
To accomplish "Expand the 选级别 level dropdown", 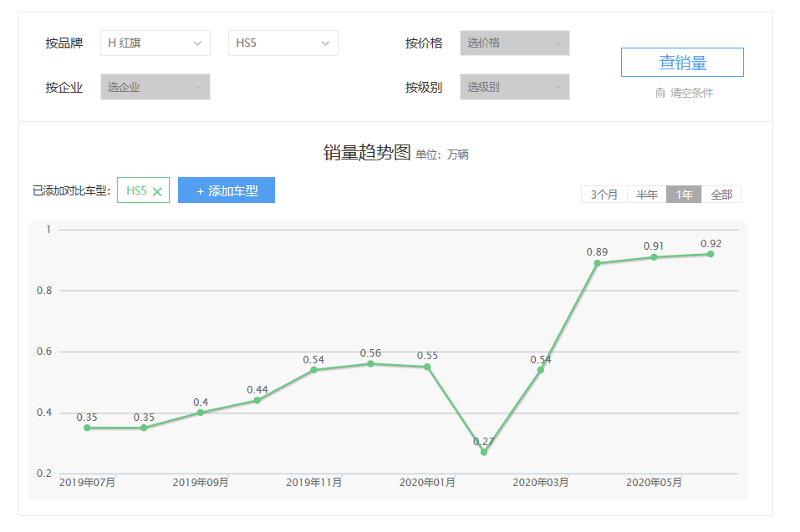I will click(x=514, y=87).
